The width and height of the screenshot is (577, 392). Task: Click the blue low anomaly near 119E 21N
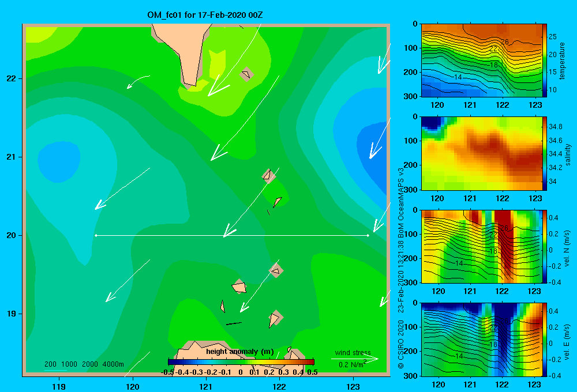(59, 162)
